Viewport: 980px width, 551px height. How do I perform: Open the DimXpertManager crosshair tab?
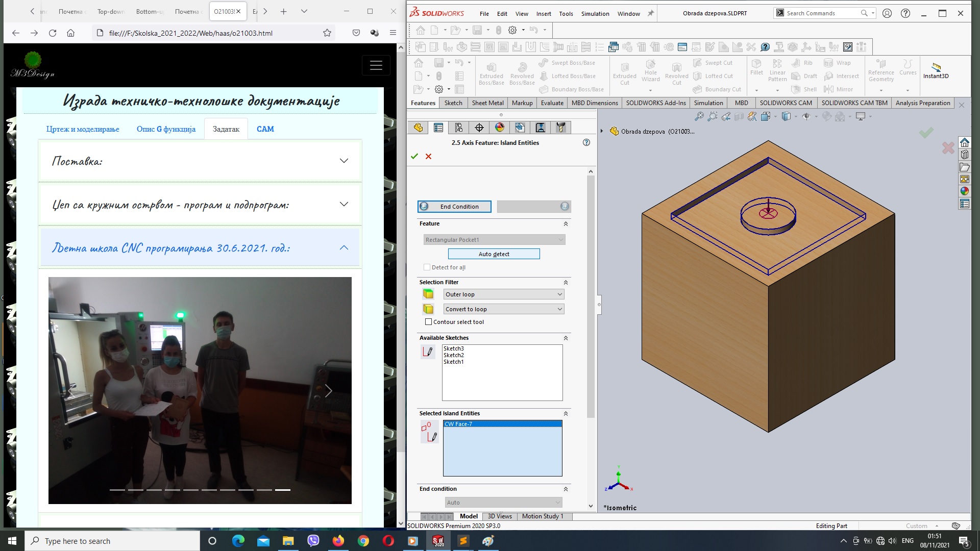[x=479, y=128]
